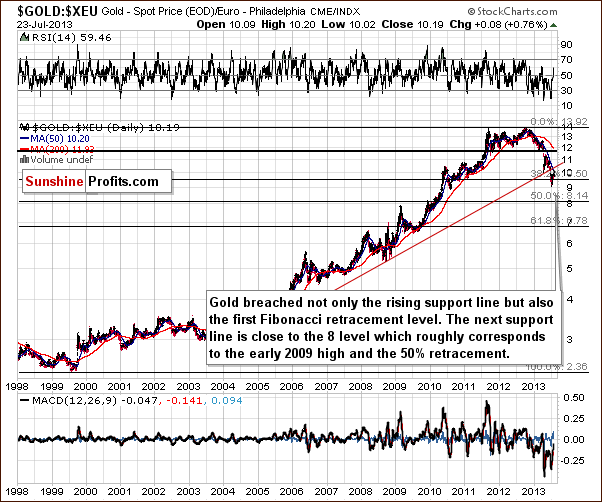Click the Low 10.02 value
Image resolution: width=602 pixels, height=502 pixels.
(x=348, y=25)
